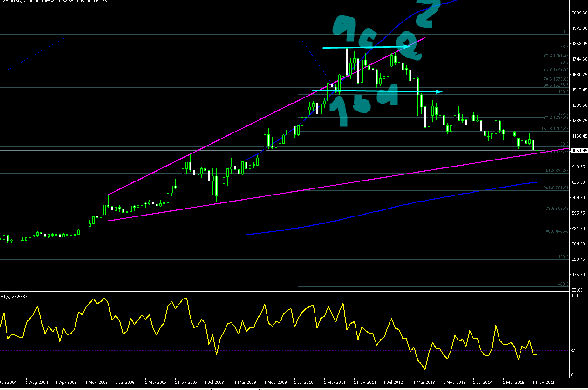Image resolution: width=588 pixels, height=390 pixels.
Task: Click the 1 Jul 2012 date label
Action: coord(394,382)
